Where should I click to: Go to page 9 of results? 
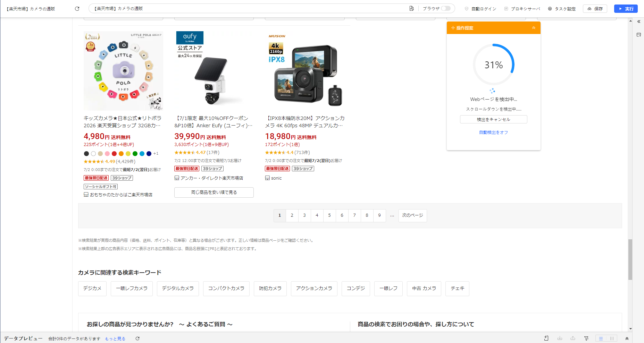click(379, 215)
